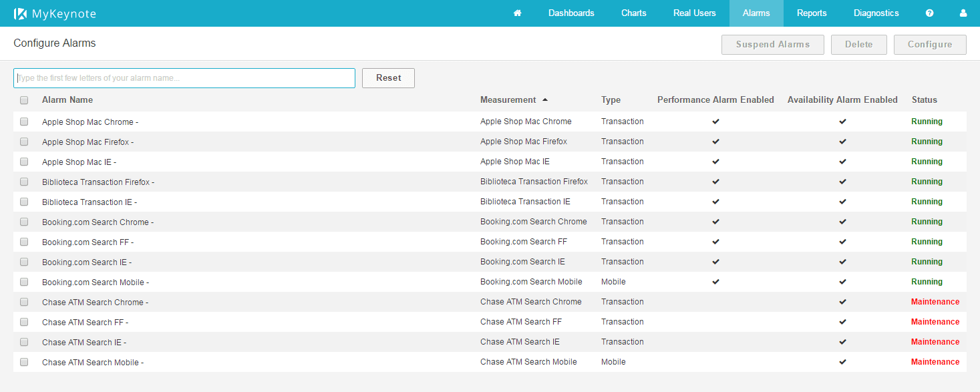Viewport: 980px width, 392px height.
Task: Open the Real Users menu
Action: (695, 13)
